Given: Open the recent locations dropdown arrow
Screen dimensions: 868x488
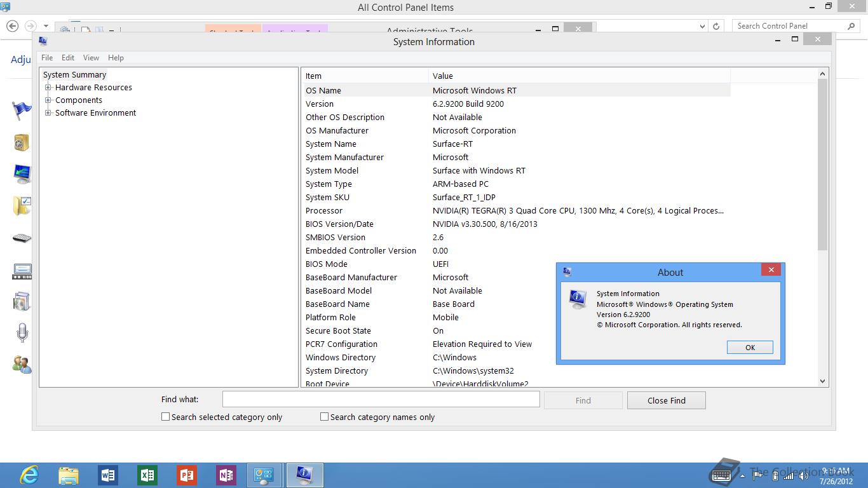Looking at the screenshot, I should click(x=46, y=26).
